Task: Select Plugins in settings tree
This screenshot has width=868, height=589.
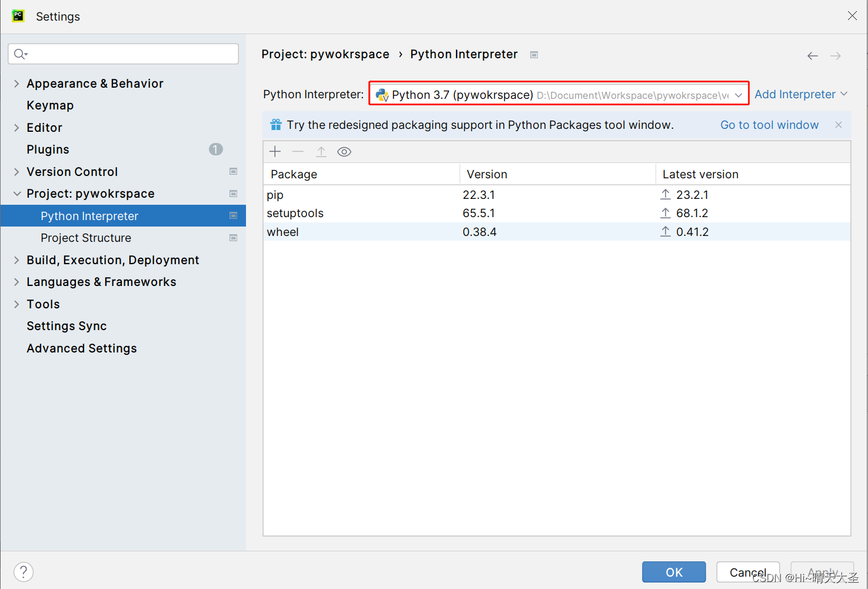Action: point(48,149)
